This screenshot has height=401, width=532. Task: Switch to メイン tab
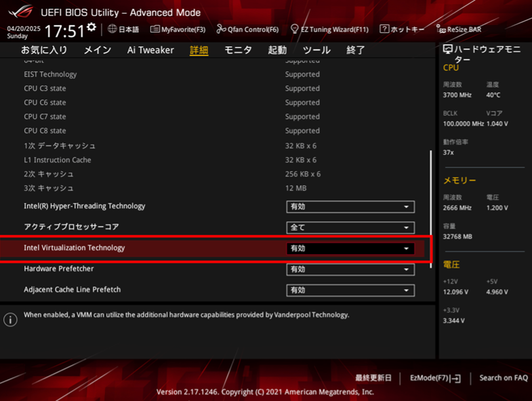(97, 51)
